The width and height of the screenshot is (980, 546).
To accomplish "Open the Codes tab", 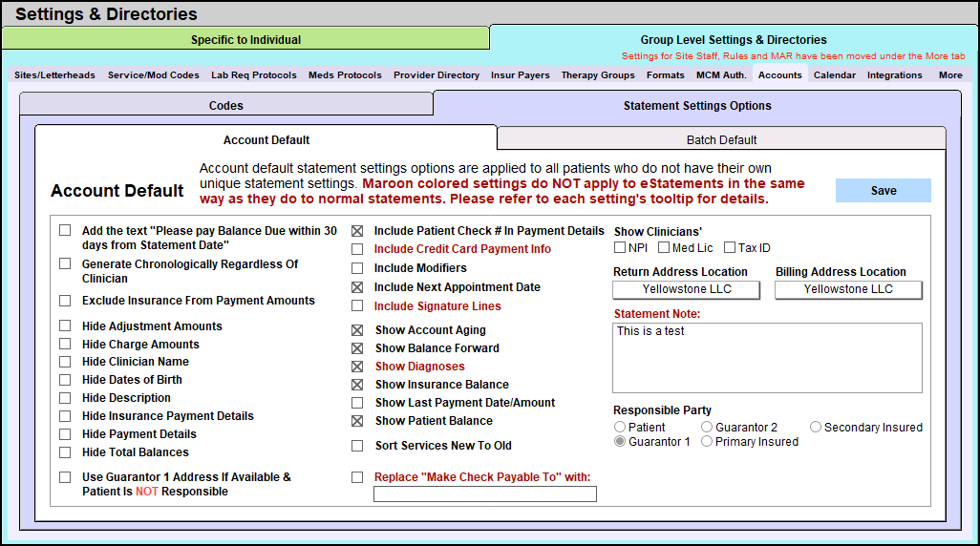I will [226, 106].
